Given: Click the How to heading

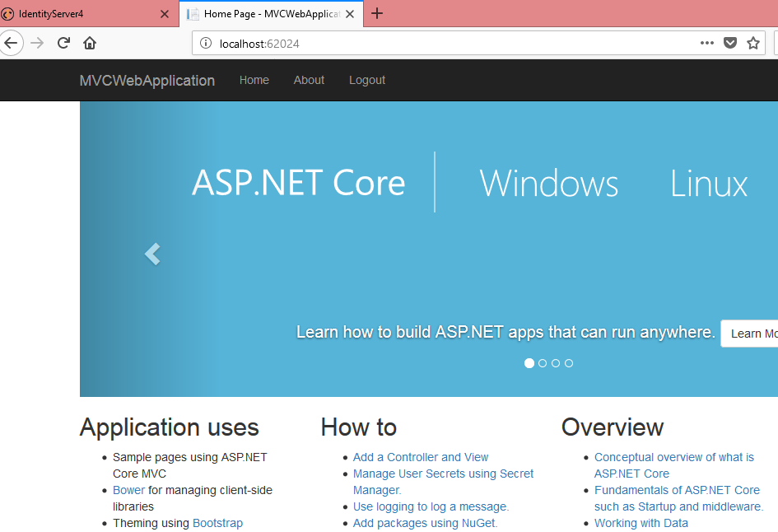Looking at the screenshot, I should pos(359,427).
